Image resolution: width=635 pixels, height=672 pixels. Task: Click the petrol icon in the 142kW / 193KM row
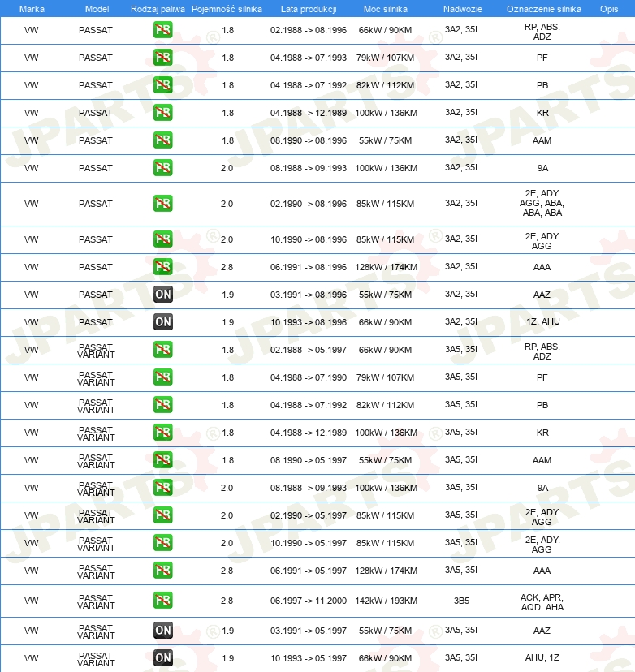(x=163, y=601)
